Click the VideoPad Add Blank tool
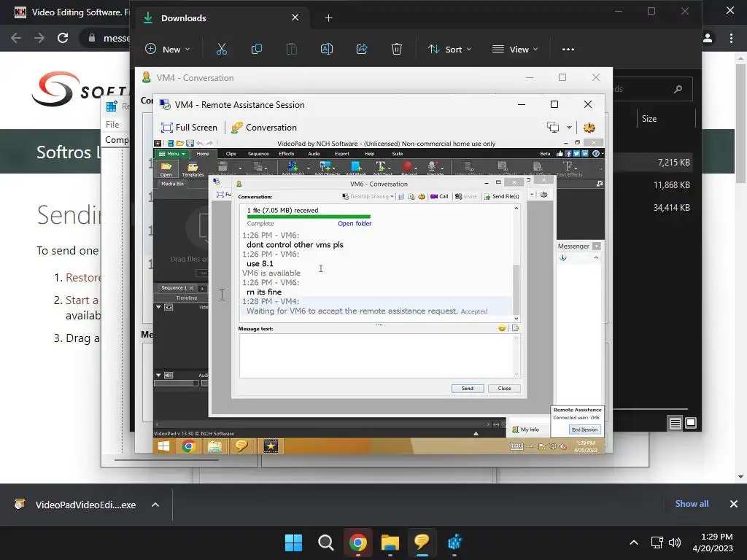This screenshot has width=747, height=560. point(355,168)
